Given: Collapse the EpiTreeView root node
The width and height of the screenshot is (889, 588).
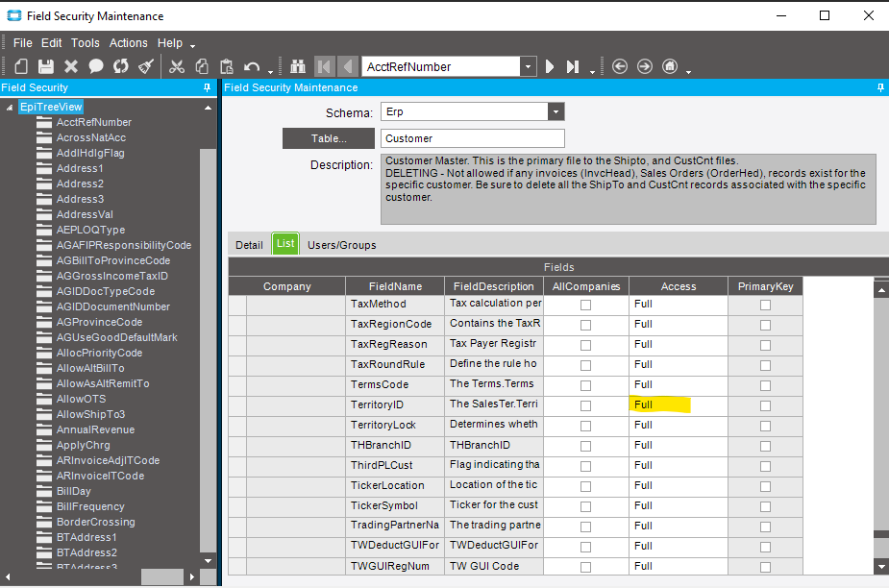Looking at the screenshot, I should point(9,108).
